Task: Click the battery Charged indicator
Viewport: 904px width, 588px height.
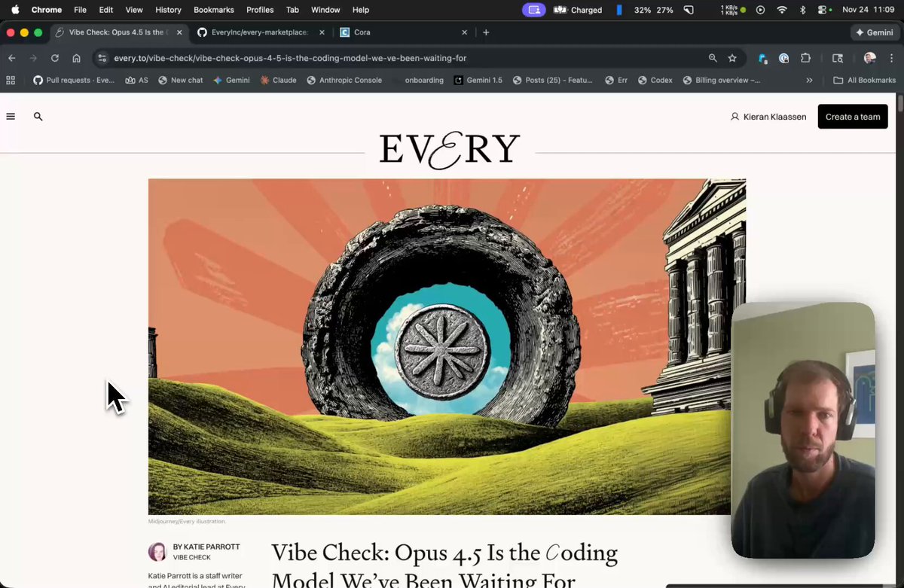Action: click(579, 10)
